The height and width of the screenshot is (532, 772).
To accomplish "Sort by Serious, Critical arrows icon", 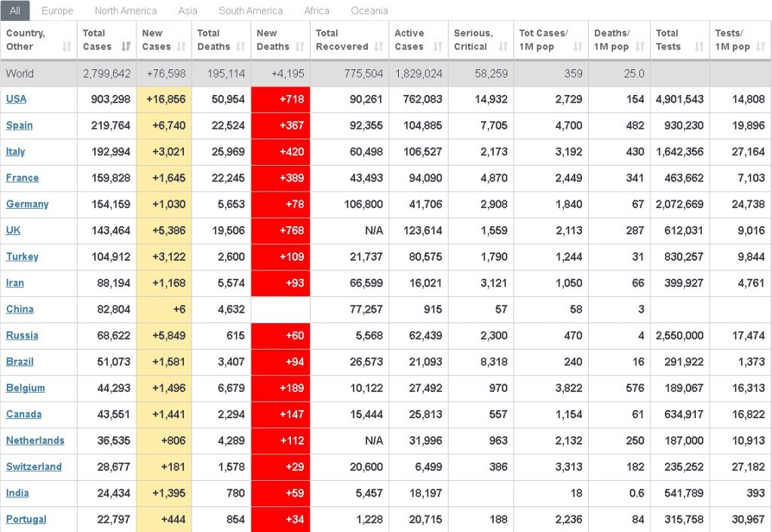I will pyautogui.click(x=503, y=47).
